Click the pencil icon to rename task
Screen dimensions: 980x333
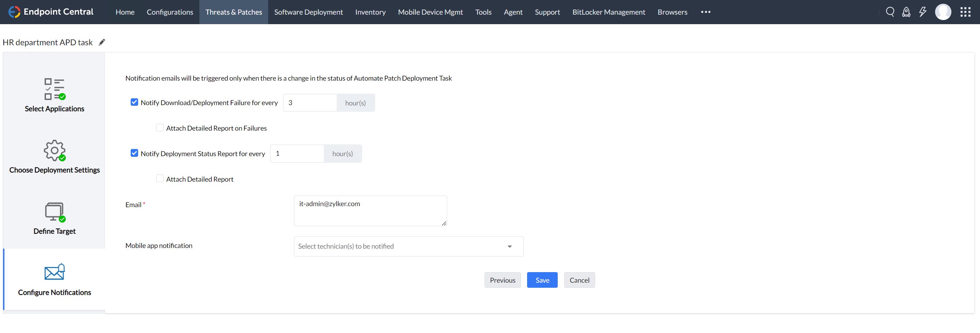tap(102, 43)
